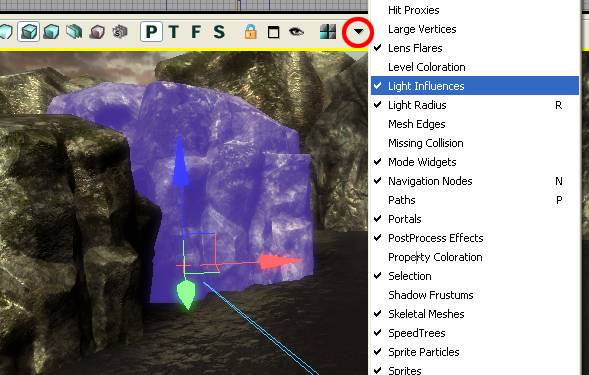Viewport: 589px width, 375px height.
Task: Click the red X-axis arrow of gizmo
Action: coord(280,262)
